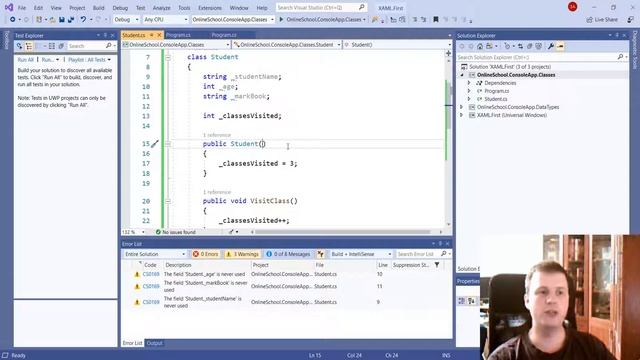Collapse the VisitClass method outlining on line 20
Image resolution: width=640 pixels, height=360 pixels.
coord(168,201)
